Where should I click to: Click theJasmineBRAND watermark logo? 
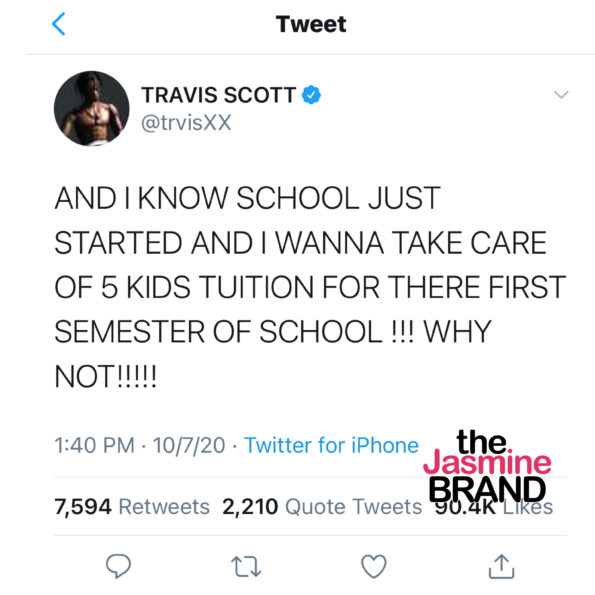487,466
